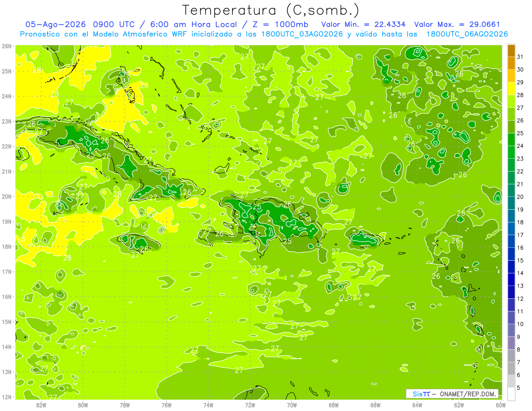532x411 pixels.
Task: Click the "70W" longitude axis label
Action: 292,405
